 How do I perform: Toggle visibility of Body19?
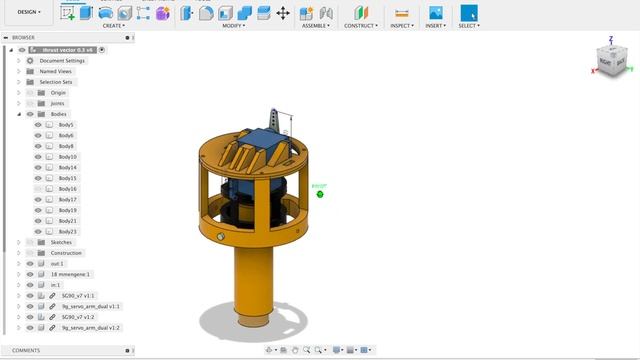tap(38, 210)
